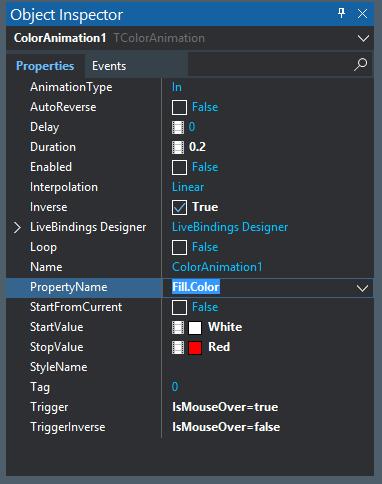Click the film-strip icon on StartValue row
Viewport: 382px width, 484px height.
pos(178,327)
